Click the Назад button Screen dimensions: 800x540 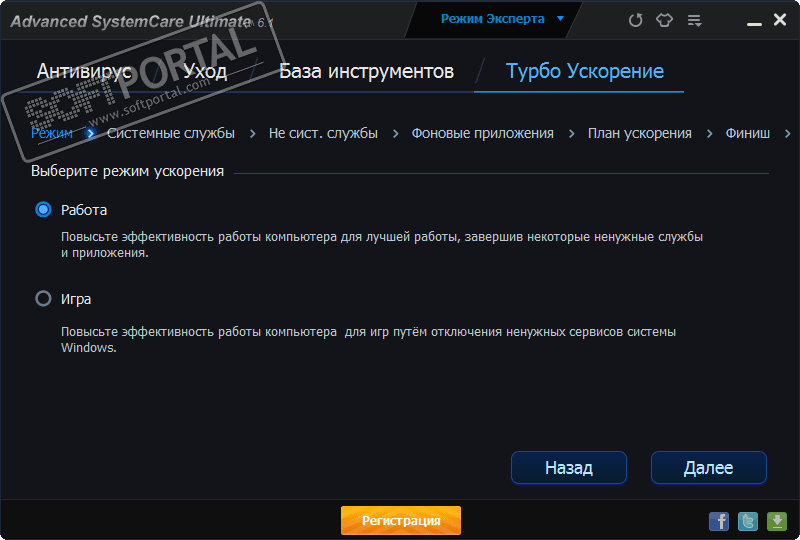[569, 468]
